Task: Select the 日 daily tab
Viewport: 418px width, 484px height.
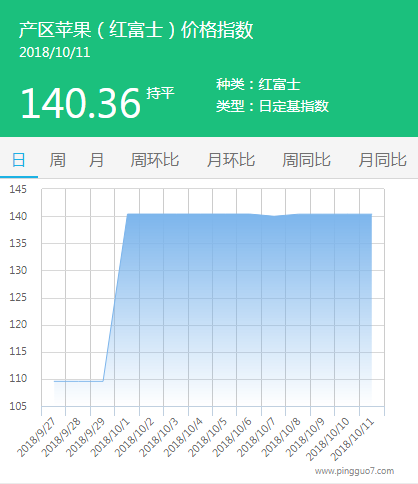Action: (x=19, y=160)
